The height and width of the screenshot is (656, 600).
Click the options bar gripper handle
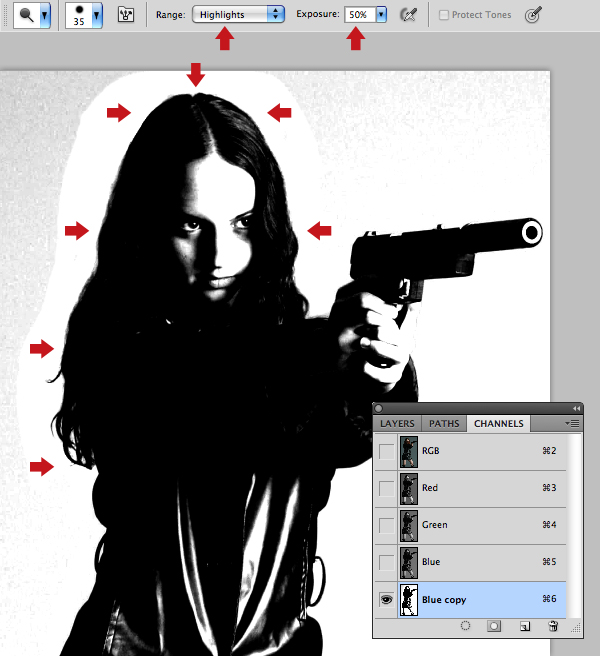click(5, 15)
